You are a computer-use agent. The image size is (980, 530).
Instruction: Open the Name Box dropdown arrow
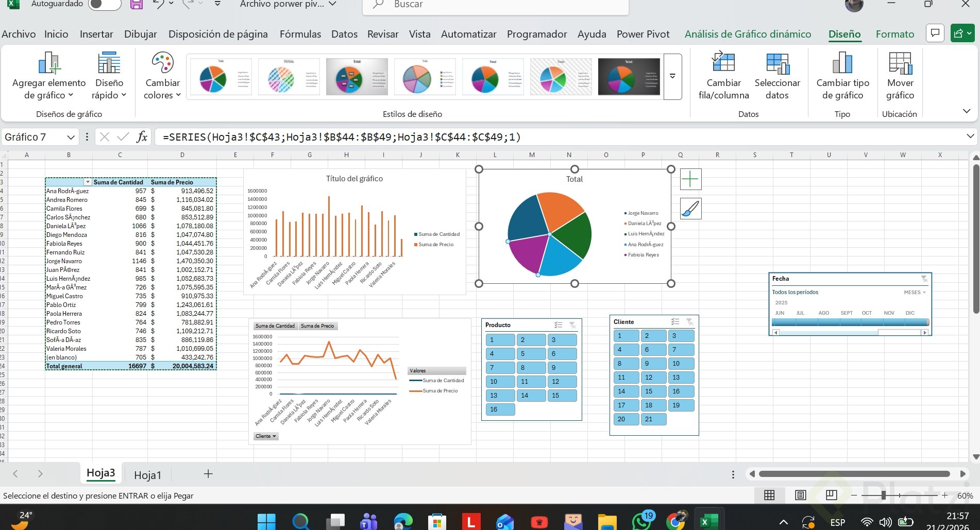click(71, 137)
